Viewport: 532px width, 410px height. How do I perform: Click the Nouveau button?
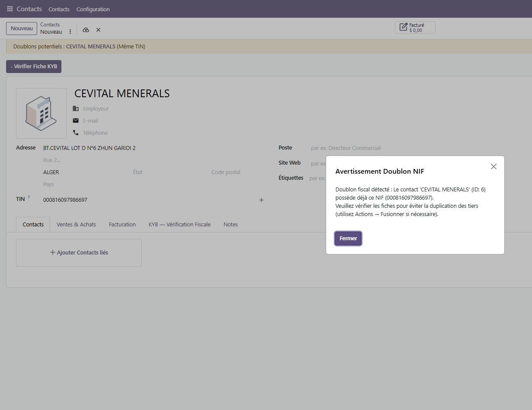tap(22, 29)
